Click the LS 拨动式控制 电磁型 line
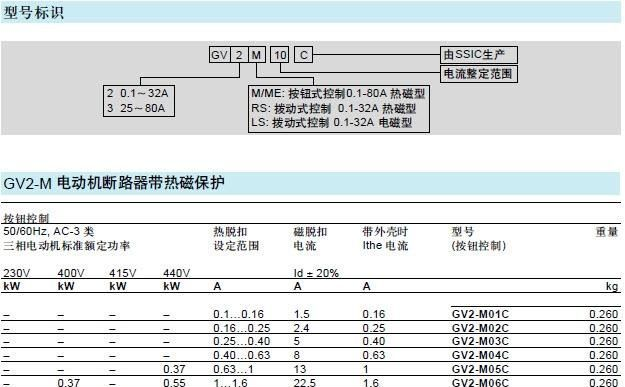Viewport: 625px width, 387px height. pos(332,122)
